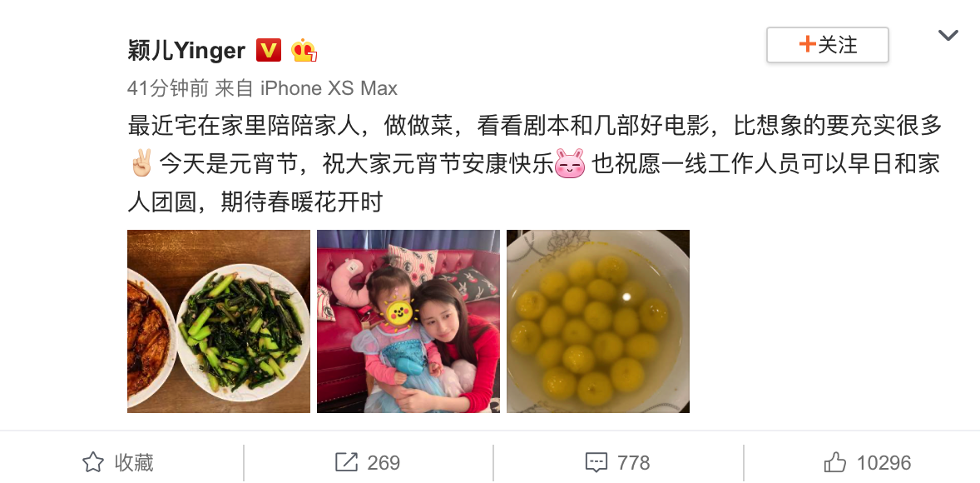The height and width of the screenshot is (483, 980).
Task: Repost using the 269 count button
Action: coord(368,463)
